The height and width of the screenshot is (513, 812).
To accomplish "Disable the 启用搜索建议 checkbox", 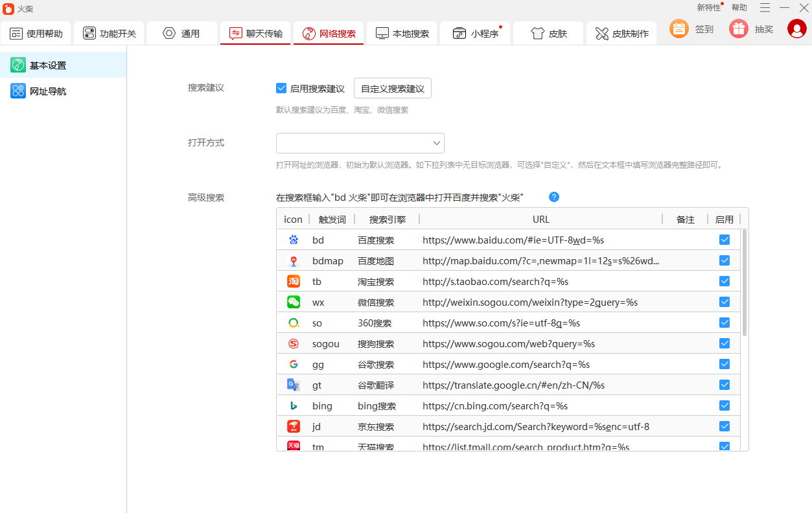I will click(281, 88).
